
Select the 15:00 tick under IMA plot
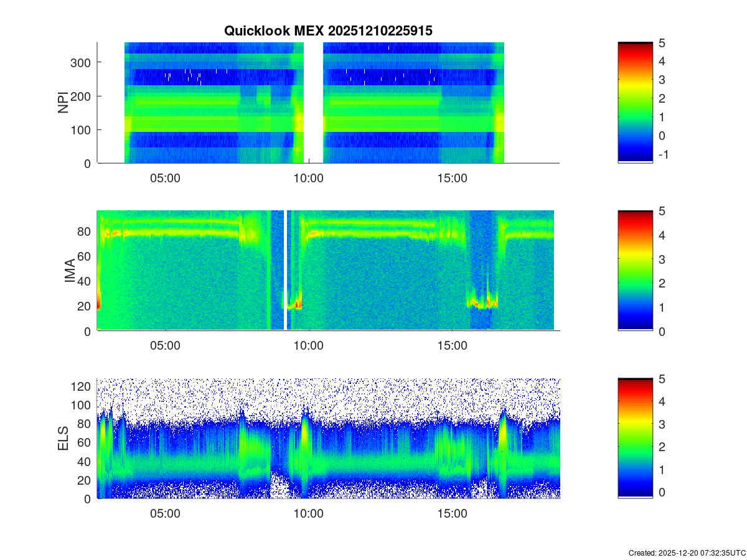click(x=453, y=346)
